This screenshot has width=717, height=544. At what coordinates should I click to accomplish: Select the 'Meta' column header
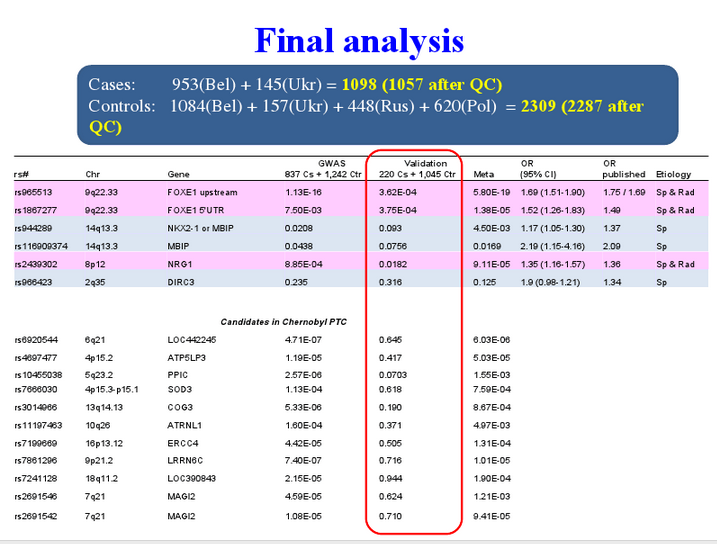484,175
